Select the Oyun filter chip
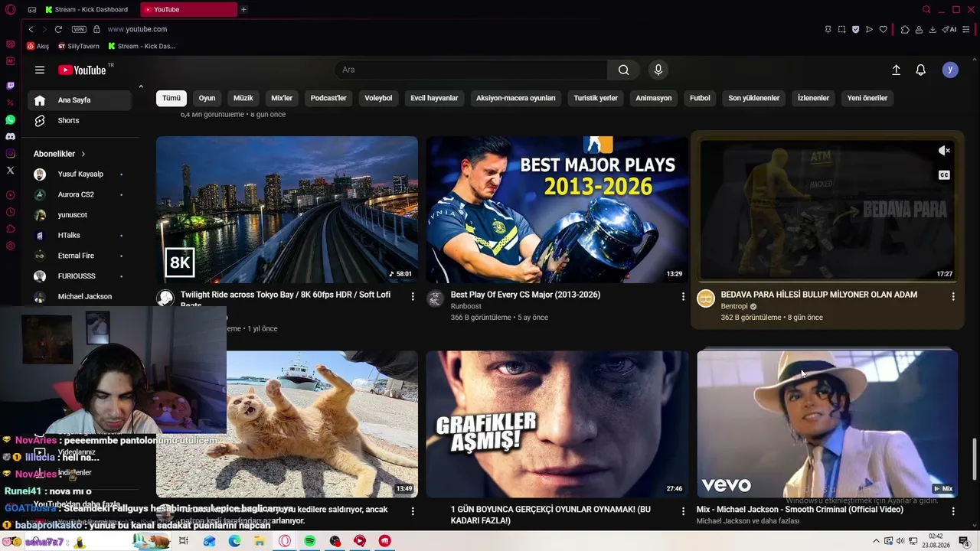The image size is (980, 551). click(207, 98)
